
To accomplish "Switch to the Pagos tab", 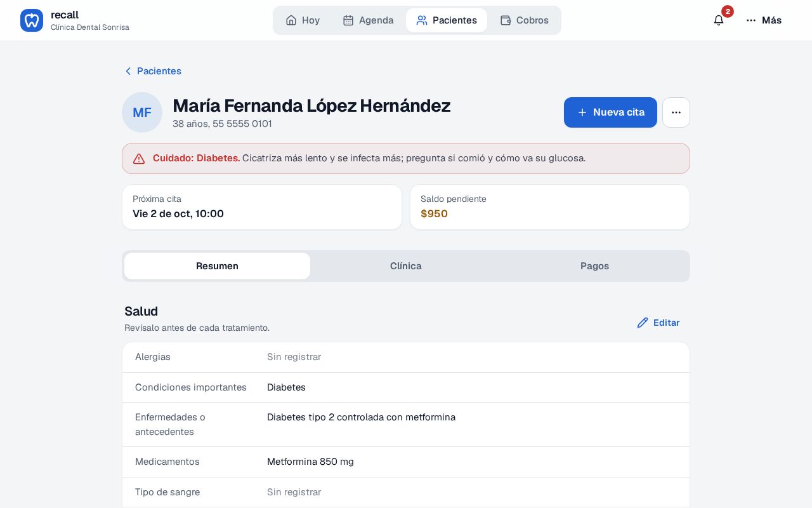I will [x=594, y=266].
